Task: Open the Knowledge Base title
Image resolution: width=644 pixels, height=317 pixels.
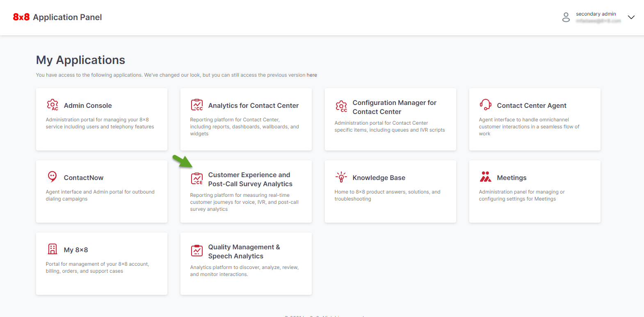Action: coord(379,178)
